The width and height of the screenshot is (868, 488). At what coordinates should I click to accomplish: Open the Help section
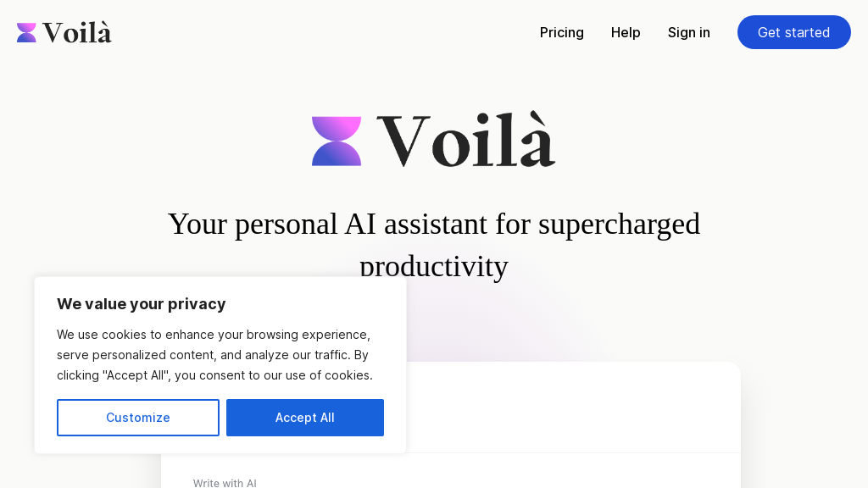[x=626, y=32]
